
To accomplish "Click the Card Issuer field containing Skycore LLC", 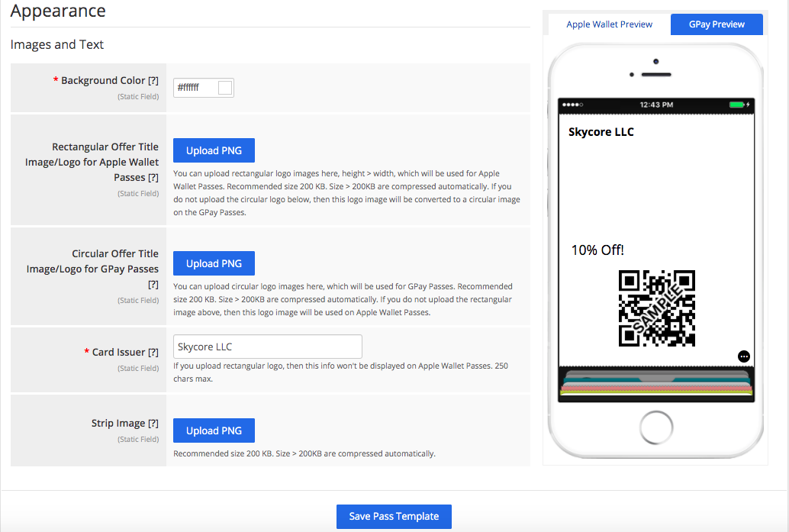I will click(268, 347).
